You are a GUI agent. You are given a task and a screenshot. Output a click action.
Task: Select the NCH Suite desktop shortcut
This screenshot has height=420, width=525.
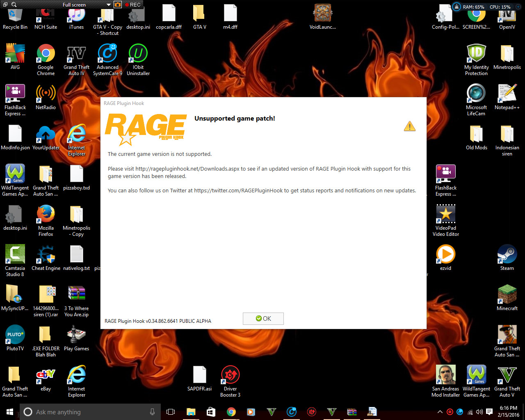[46, 18]
